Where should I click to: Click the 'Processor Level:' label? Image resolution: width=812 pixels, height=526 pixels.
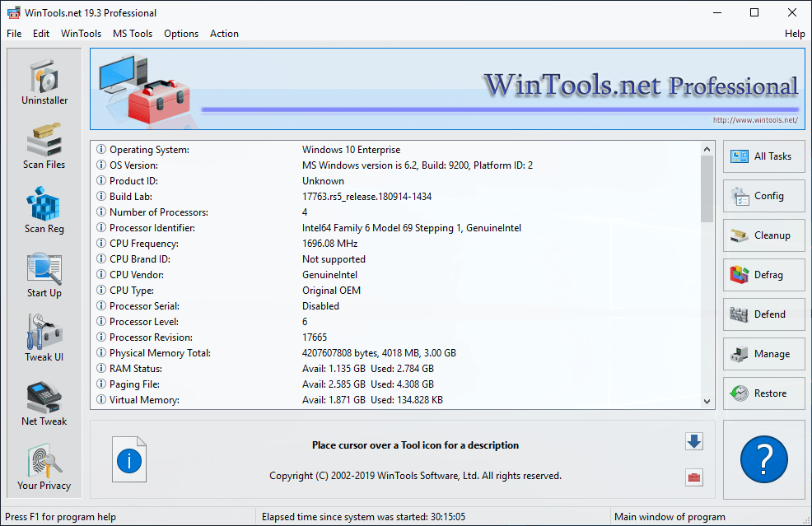144,322
